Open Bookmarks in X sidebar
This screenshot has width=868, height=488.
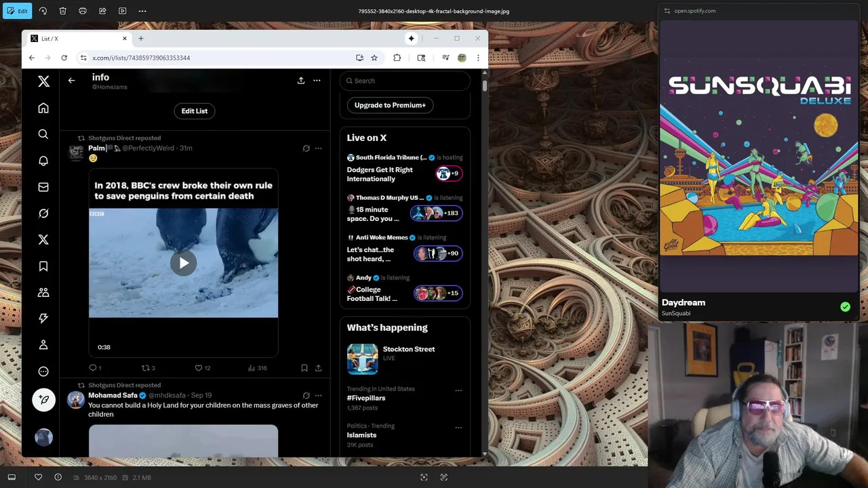tap(43, 266)
